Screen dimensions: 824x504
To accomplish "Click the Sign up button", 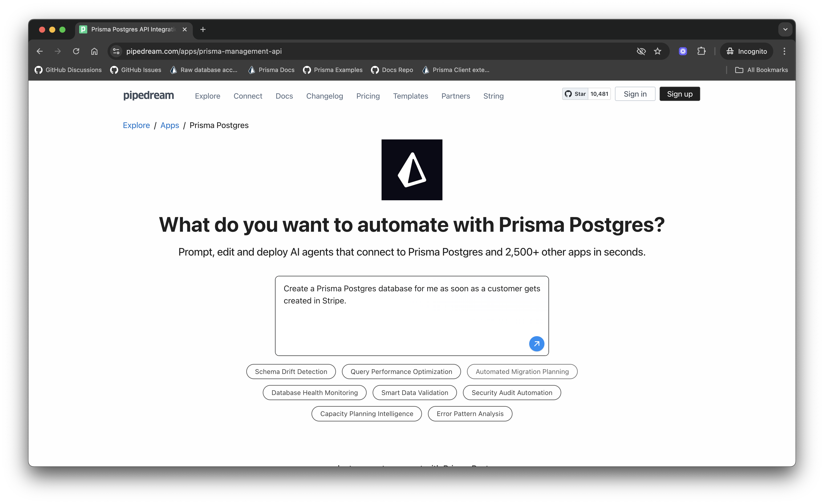I will pyautogui.click(x=679, y=94).
